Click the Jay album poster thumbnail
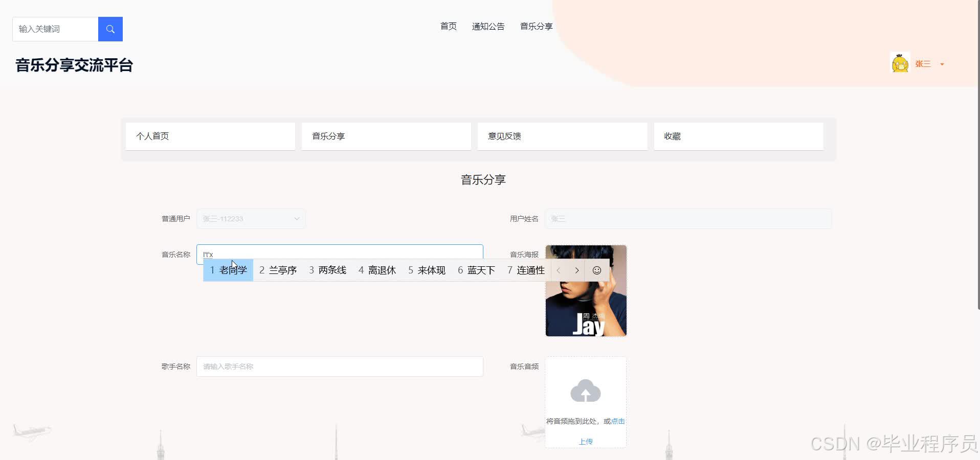This screenshot has height=460, width=980. click(586, 291)
